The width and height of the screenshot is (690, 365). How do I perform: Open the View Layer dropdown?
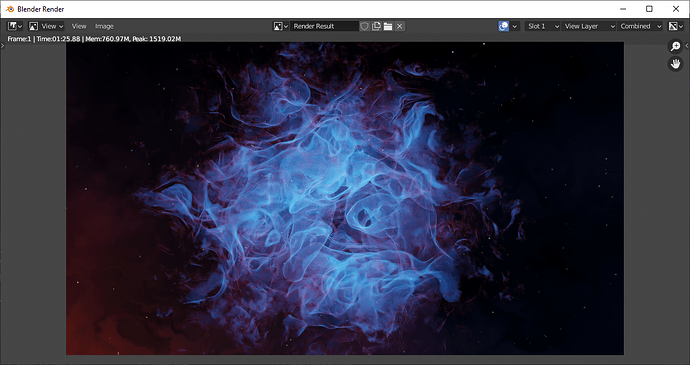pyautogui.click(x=589, y=26)
